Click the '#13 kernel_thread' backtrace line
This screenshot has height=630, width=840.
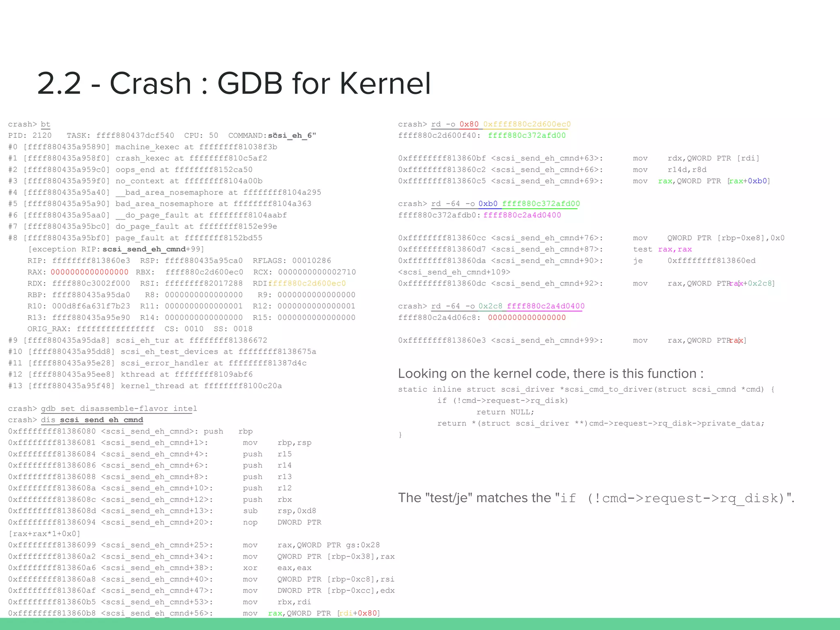tap(145, 386)
